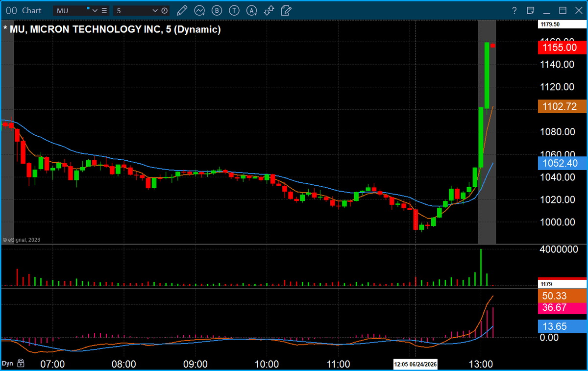The width and height of the screenshot is (588, 371).
Task: Click the 10:00 time axis label
Action: (267, 364)
